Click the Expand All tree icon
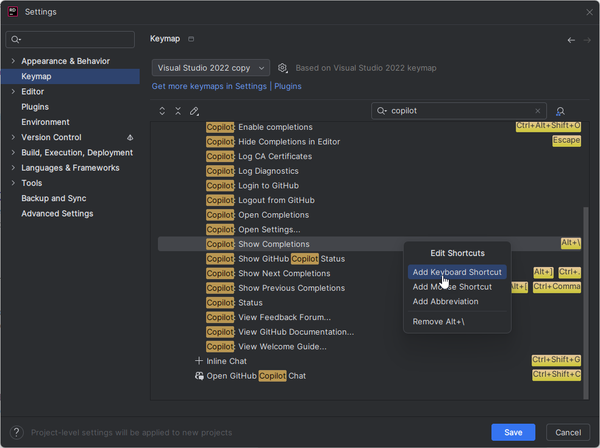The height and width of the screenshot is (448, 600). (x=162, y=111)
